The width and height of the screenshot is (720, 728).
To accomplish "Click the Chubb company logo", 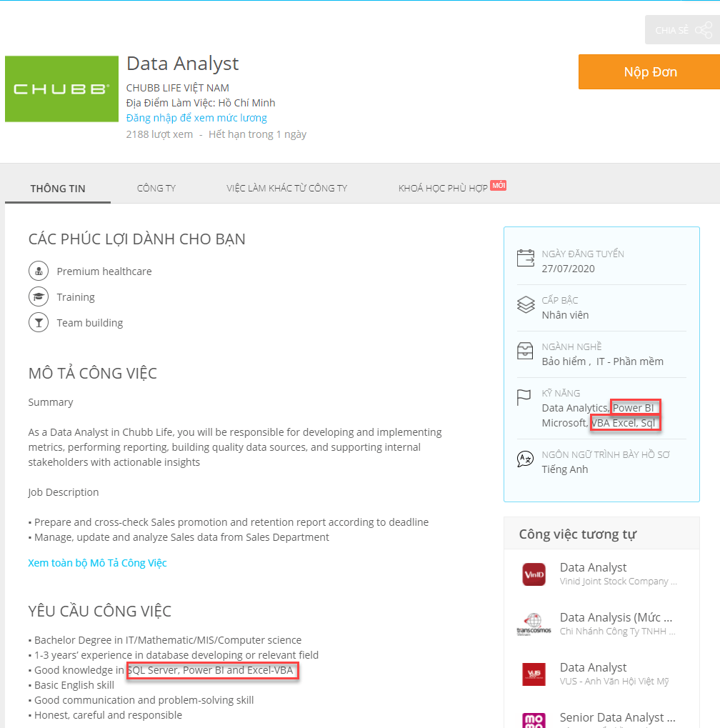I will pos(61,89).
